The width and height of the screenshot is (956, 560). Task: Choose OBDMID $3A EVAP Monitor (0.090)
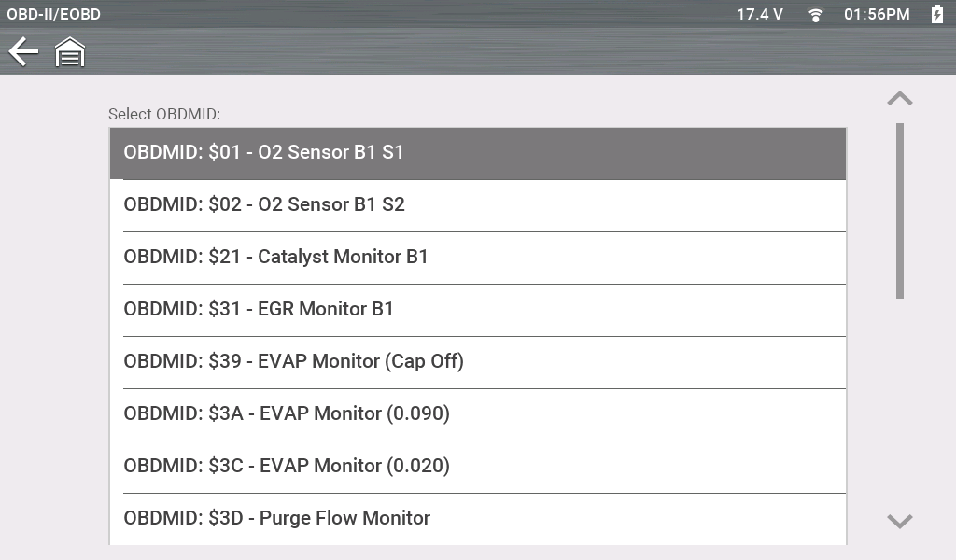point(478,414)
